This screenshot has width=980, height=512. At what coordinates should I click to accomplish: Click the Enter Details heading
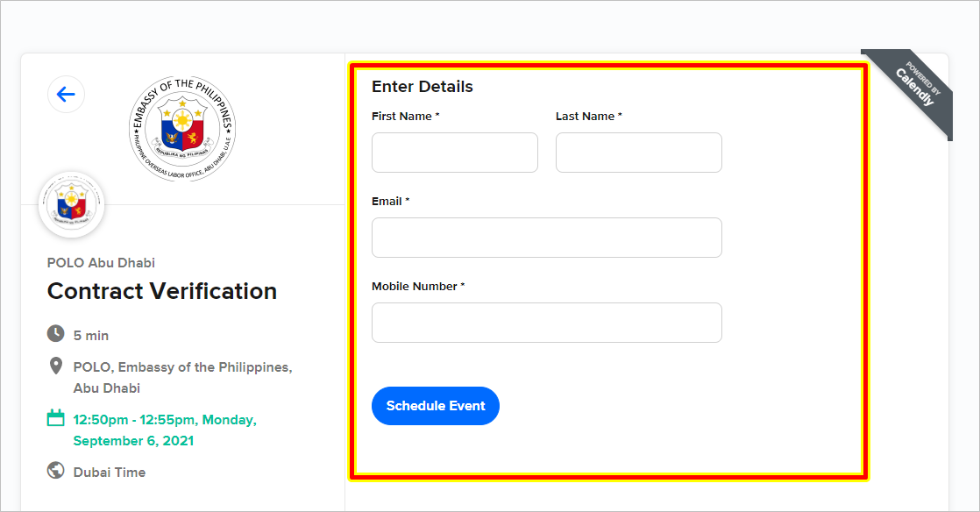[423, 87]
